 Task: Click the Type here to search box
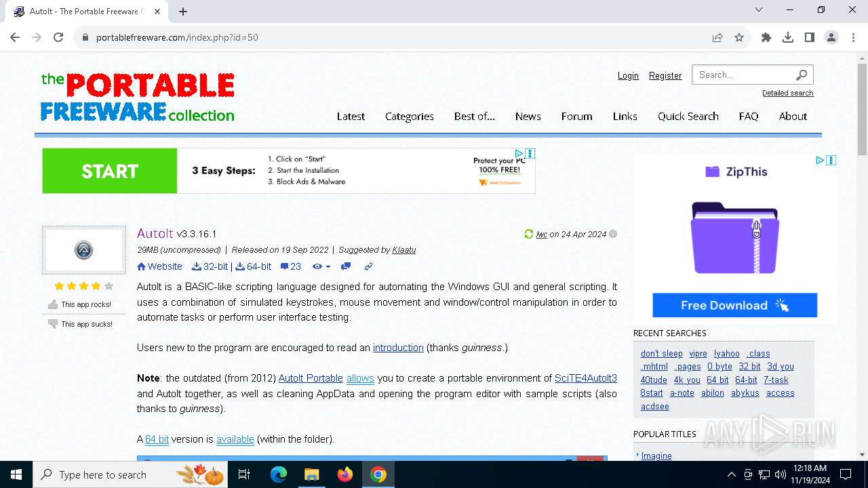coord(131,474)
